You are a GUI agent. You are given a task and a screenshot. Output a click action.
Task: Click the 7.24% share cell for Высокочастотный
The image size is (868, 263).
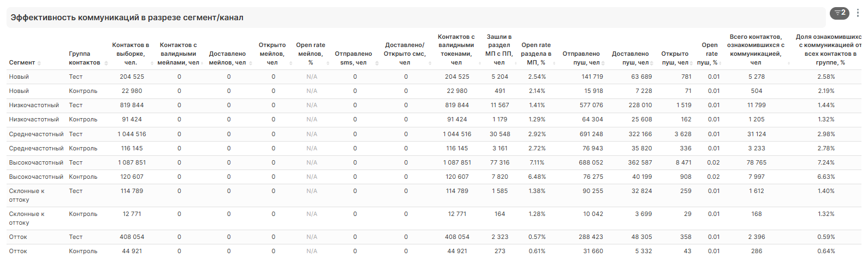pos(825,162)
